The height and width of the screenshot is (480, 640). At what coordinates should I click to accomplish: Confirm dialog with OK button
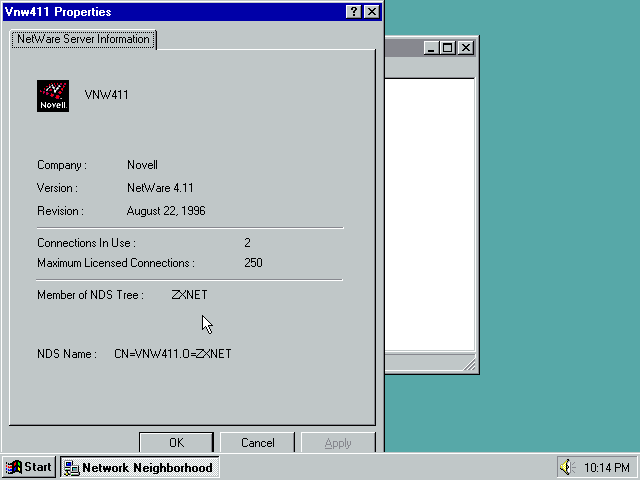[176, 442]
